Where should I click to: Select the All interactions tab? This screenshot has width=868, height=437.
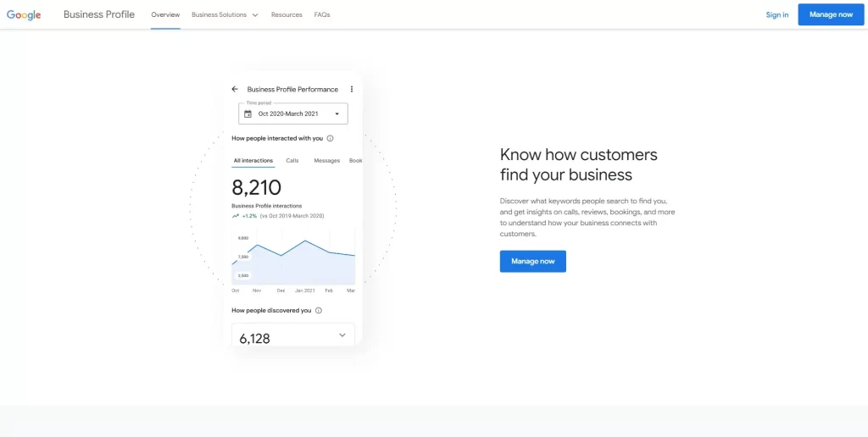[253, 160]
